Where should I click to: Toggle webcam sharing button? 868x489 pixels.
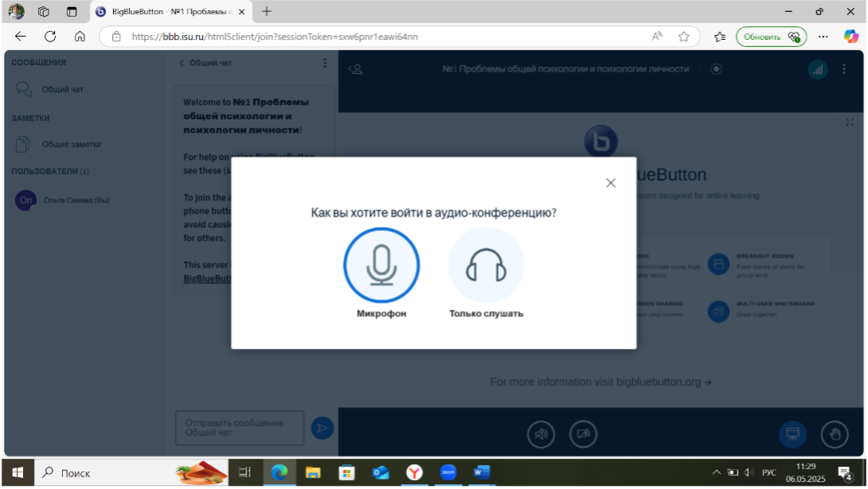pos(584,434)
